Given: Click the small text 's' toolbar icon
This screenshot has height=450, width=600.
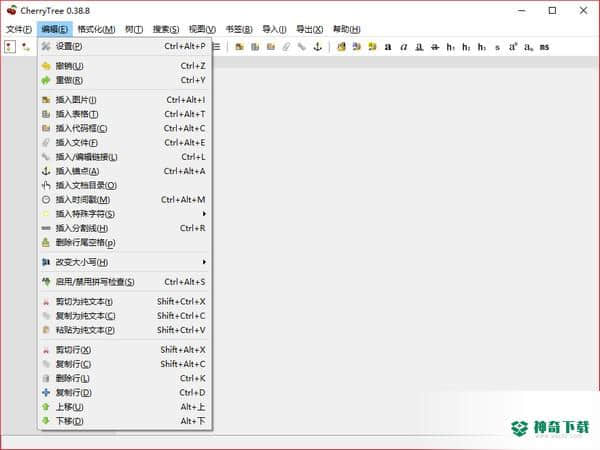Looking at the screenshot, I should [x=497, y=47].
